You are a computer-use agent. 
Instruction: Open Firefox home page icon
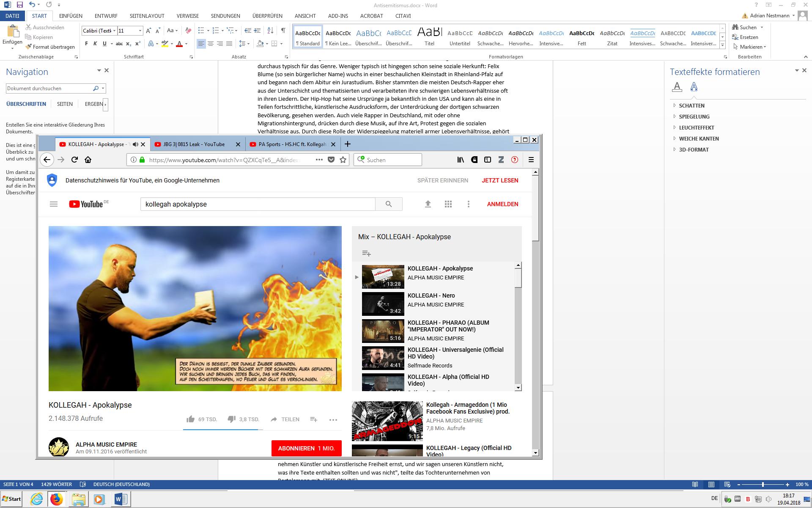(88, 160)
